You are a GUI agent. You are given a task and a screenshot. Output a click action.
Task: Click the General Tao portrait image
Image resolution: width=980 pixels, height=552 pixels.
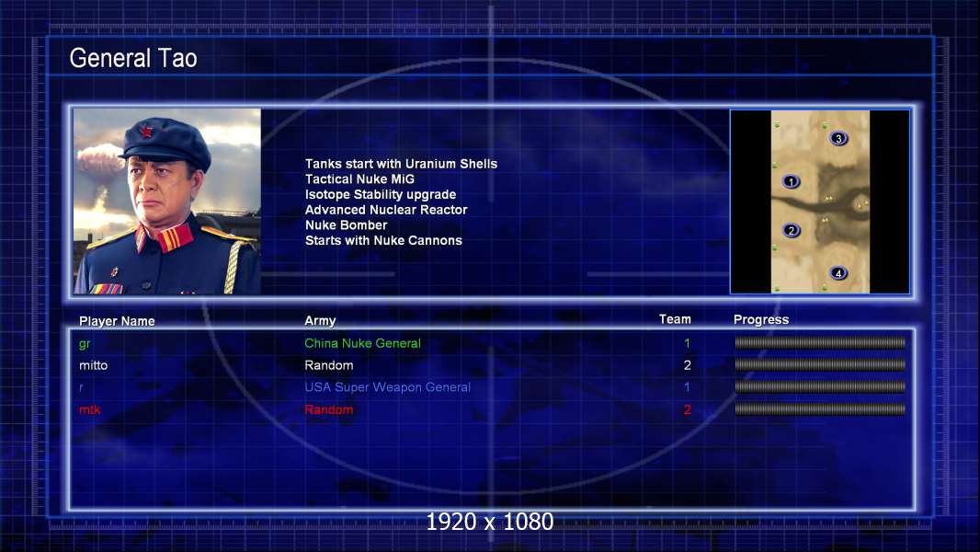coord(167,201)
